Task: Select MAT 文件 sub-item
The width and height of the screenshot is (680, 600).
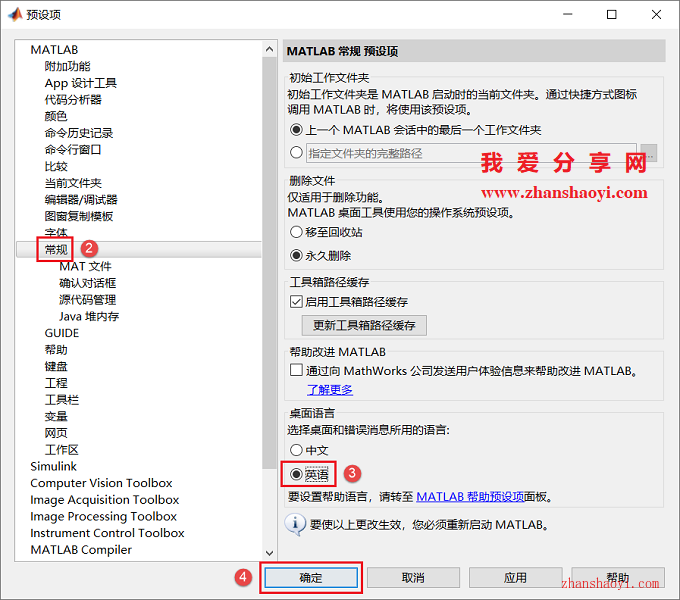Action: pos(85,266)
